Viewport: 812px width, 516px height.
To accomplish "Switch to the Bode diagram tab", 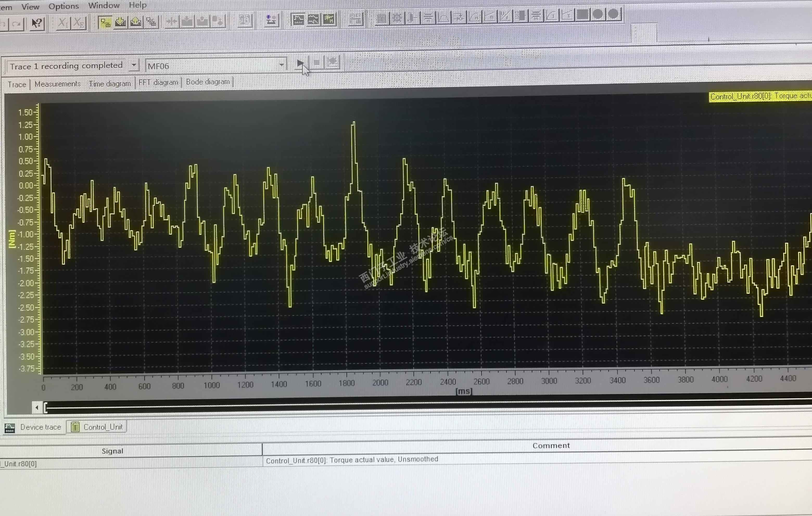I will (x=208, y=82).
